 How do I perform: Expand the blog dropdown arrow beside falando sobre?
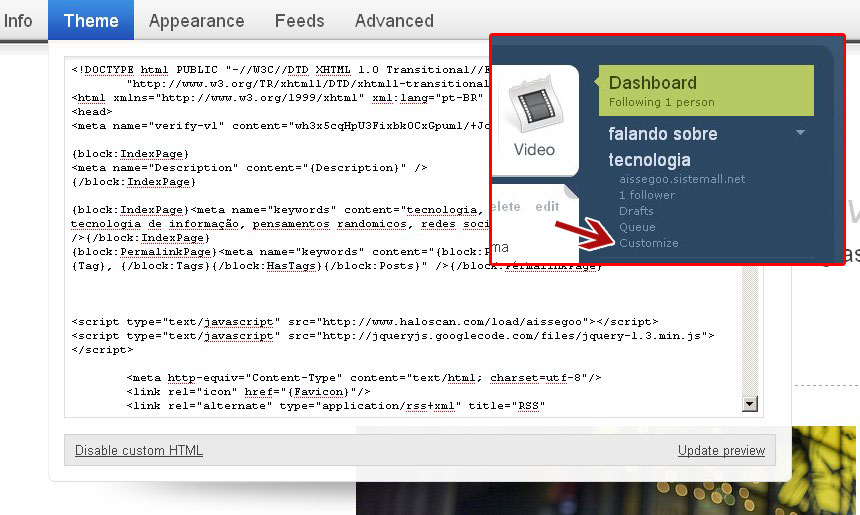pyautogui.click(x=800, y=133)
